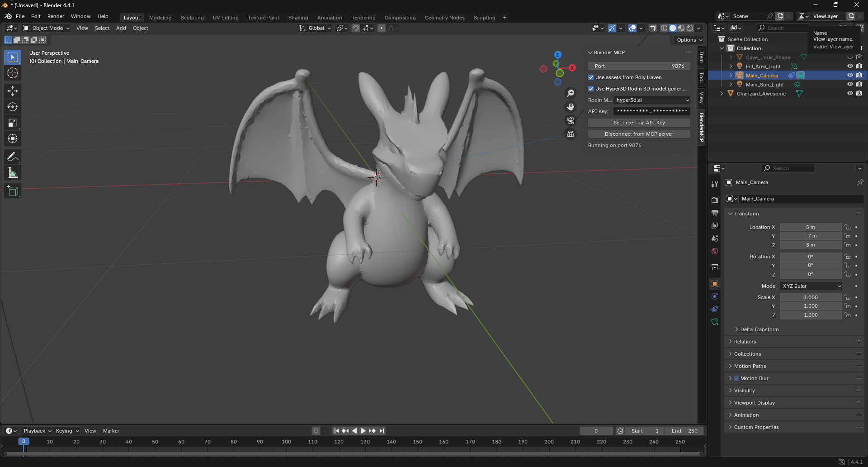Screen dimensions: 868x467
Task: Click Set Free Trial API Key button
Action: pos(639,123)
